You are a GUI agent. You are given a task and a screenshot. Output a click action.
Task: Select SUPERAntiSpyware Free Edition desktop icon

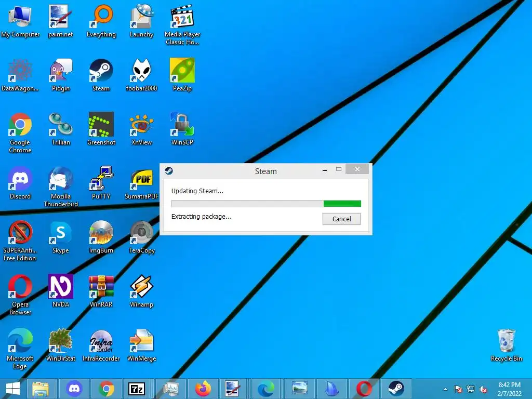(20, 241)
